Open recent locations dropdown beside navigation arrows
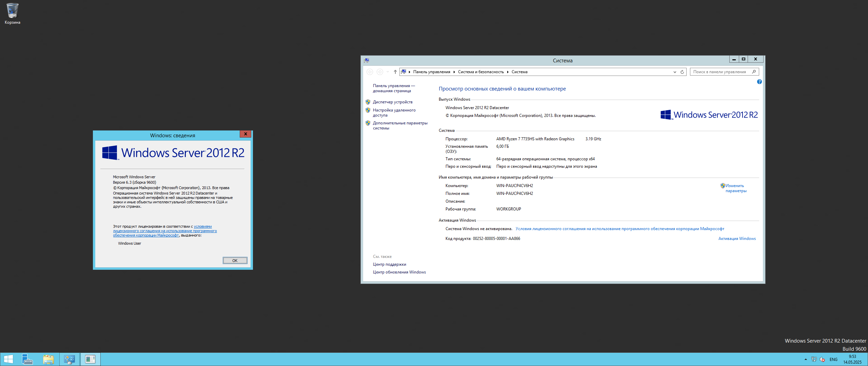Screen dimensions: 868x366 point(388,72)
